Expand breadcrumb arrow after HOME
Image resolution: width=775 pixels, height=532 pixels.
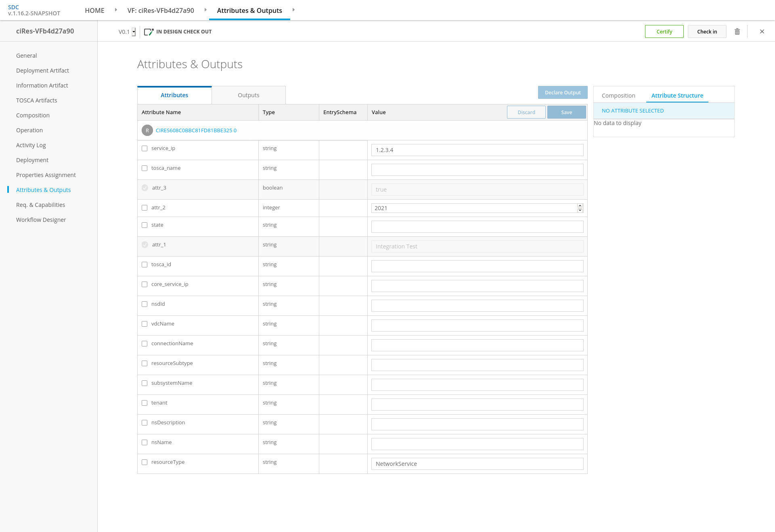coord(116,10)
